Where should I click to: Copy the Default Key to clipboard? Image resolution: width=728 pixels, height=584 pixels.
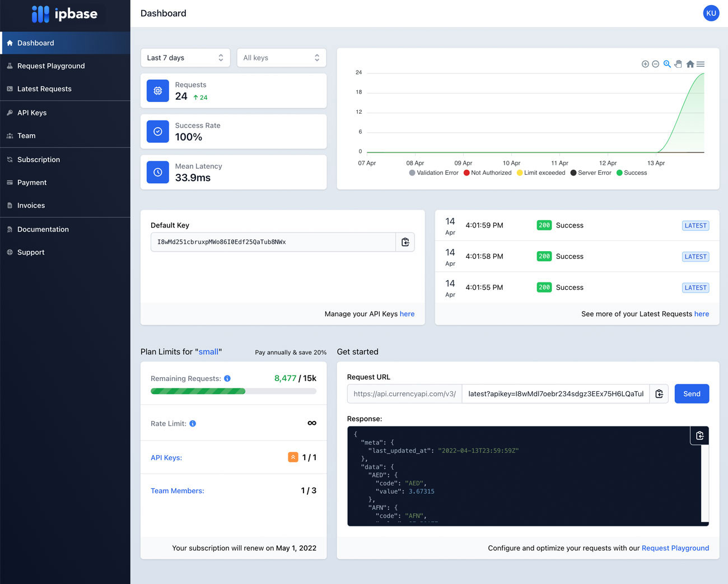(405, 242)
